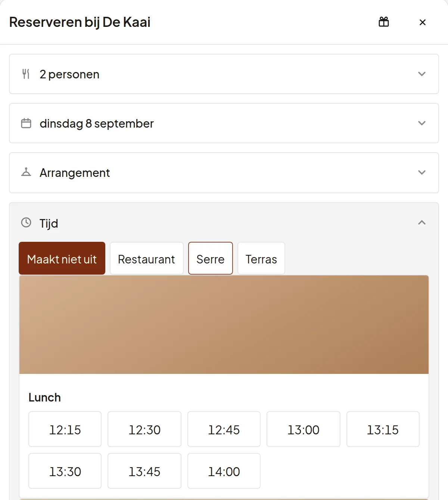The width and height of the screenshot is (448, 500).
Task: Select the Serre seating tab
Action: point(211,258)
